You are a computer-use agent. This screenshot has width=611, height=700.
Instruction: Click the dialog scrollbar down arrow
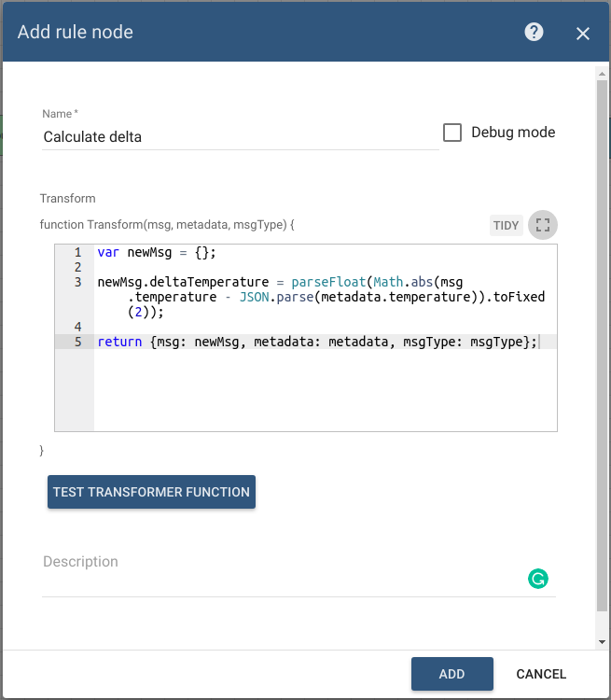[x=602, y=642]
